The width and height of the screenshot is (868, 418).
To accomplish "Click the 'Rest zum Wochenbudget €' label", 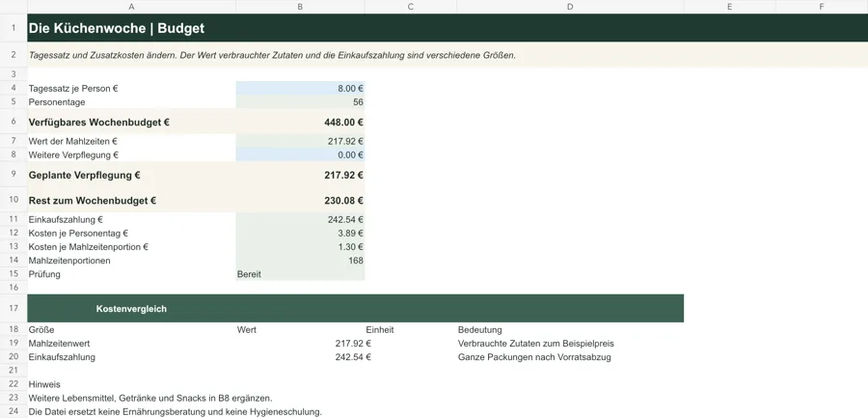I will pos(93,201).
